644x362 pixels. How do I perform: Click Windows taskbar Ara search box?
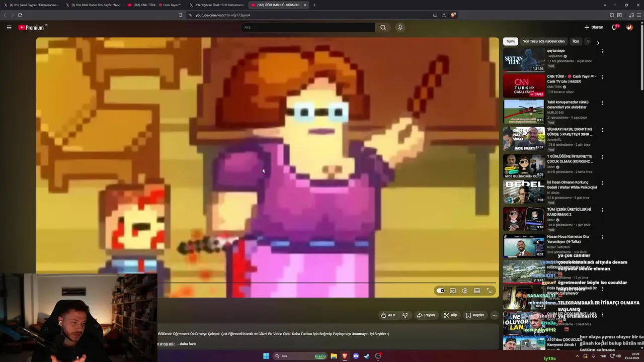(x=300, y=356)
